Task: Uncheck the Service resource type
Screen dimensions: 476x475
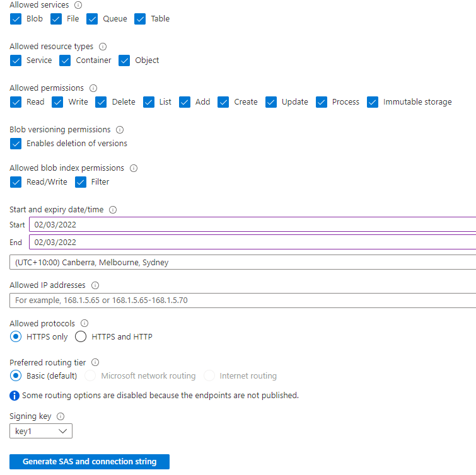Action: click(x=16, y=60)
